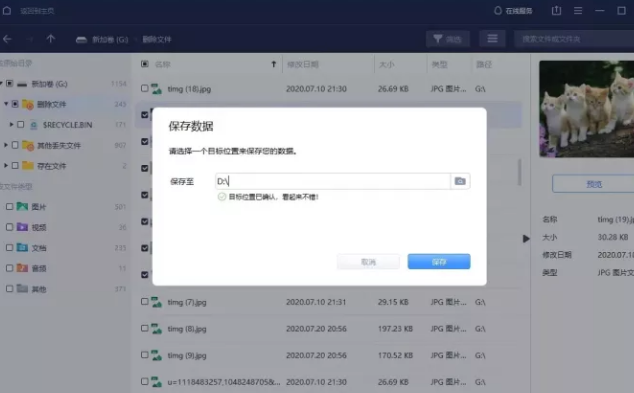Click the sort arrow in the name column
Image resolution: width=634 pixels, height=393 pixels.
(274, 64)
